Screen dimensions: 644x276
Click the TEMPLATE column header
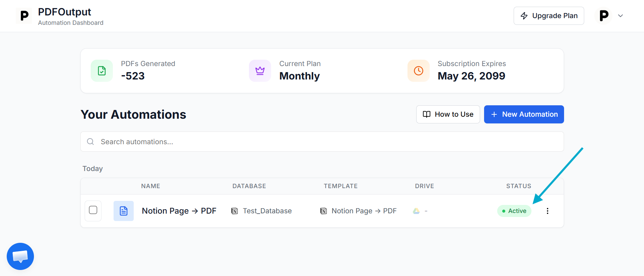(341, 186)
